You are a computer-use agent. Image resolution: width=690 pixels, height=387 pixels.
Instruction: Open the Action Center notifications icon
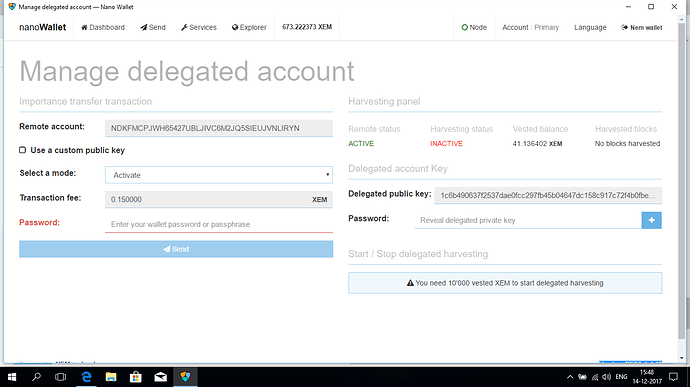(673, 377)
